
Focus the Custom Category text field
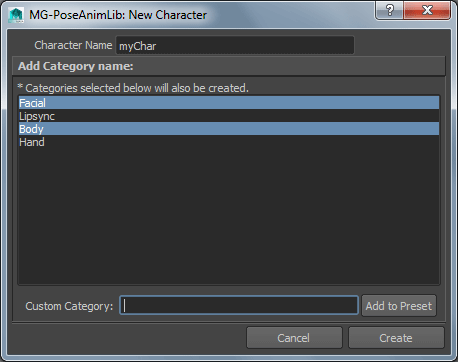tap(239, 305)
